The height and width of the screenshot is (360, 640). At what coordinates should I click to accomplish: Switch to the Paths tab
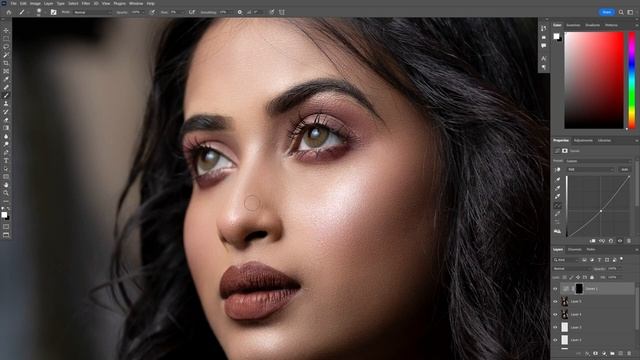point(591,249)
